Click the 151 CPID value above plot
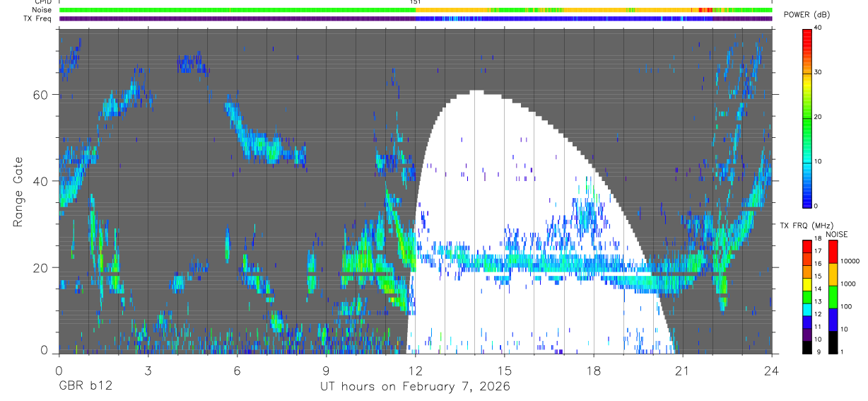The width and height of the screenshot is (868, 401). [x=415, y=2]
